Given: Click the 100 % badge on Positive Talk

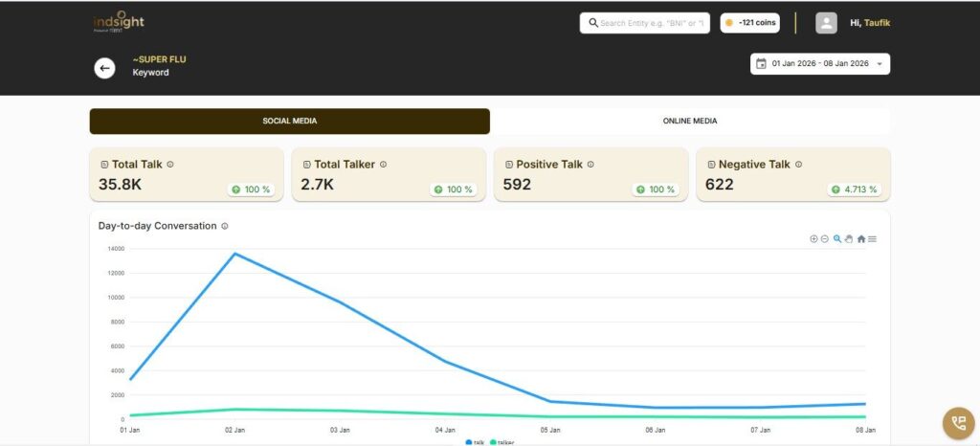Looking at the screenshot, I should coord(656,190).
